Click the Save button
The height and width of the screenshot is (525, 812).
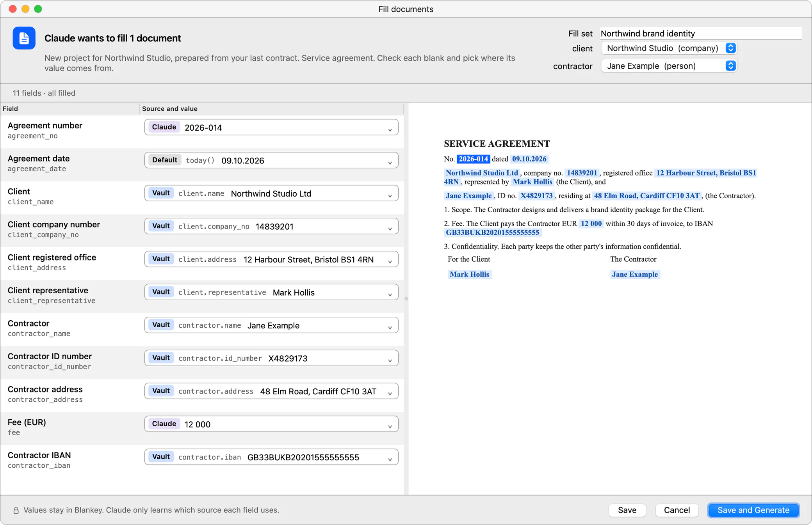point(627,510)
